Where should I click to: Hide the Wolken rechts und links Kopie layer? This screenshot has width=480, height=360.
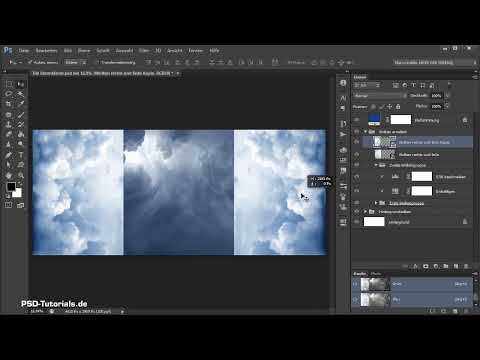point(357,142)
